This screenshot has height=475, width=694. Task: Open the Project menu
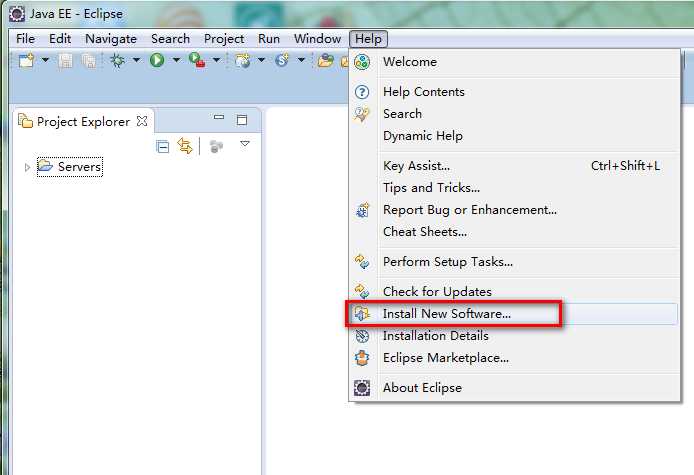click(224, 39)
